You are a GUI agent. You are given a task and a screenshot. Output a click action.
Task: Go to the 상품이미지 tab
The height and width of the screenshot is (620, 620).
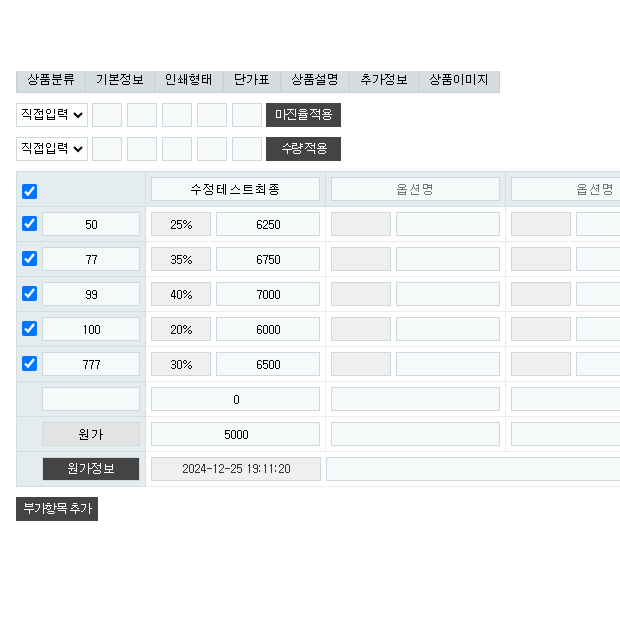point(459,80)
